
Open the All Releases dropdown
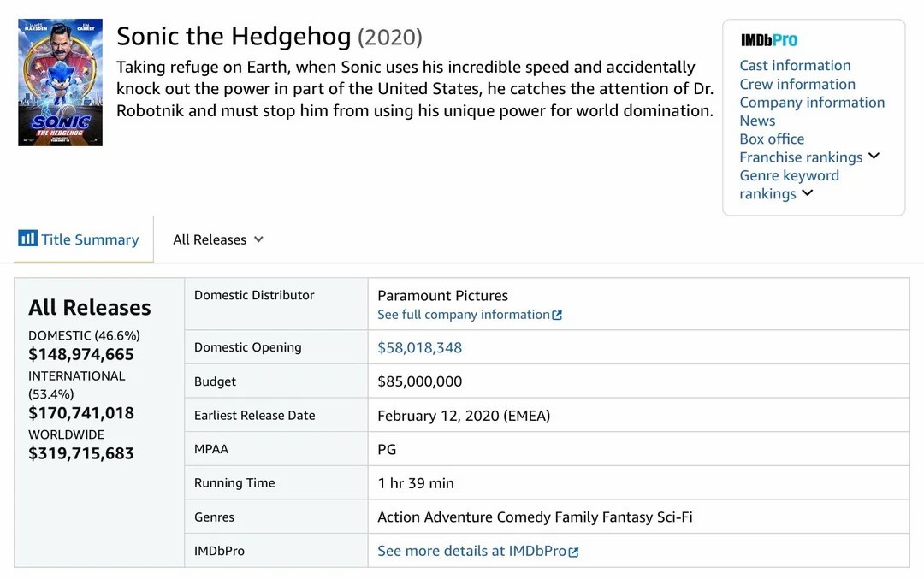click(x=217, y=239)
